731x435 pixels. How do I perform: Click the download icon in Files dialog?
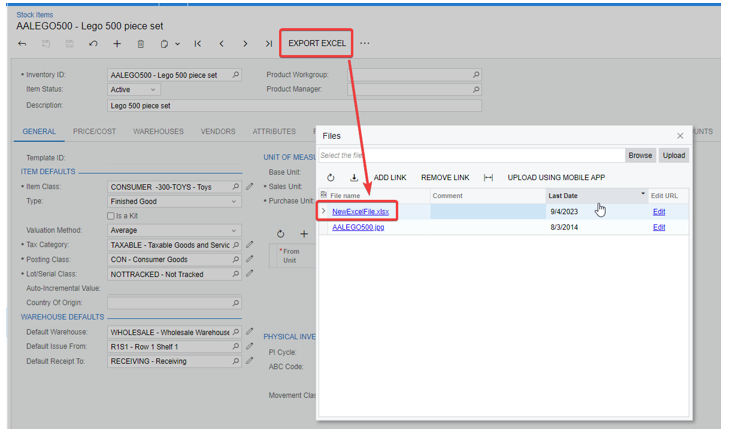tap(354, 177)
